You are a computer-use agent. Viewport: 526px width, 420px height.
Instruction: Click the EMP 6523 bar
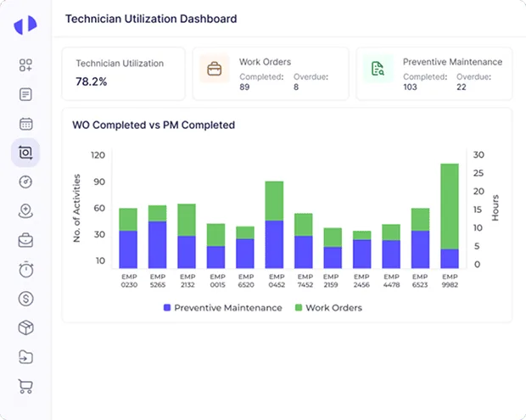pyautogui.click(x=420, y=238)
